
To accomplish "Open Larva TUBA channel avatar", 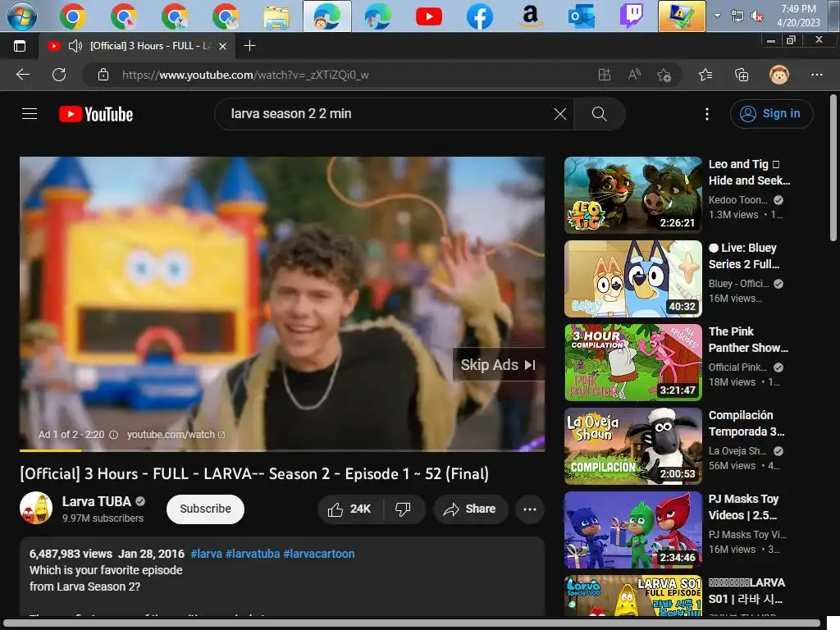I will point(36,508).
